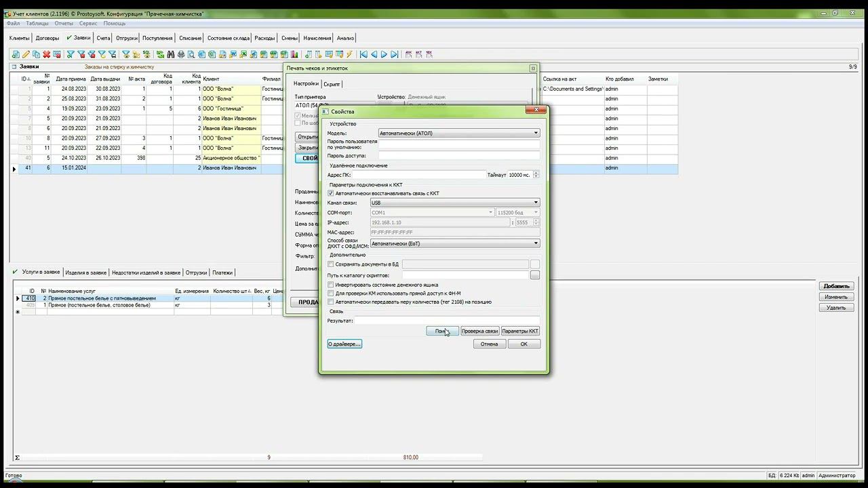Screen dimensions: 868x488
Task: Click the 5555 port spinner arrows
Action: click(536, 222)
